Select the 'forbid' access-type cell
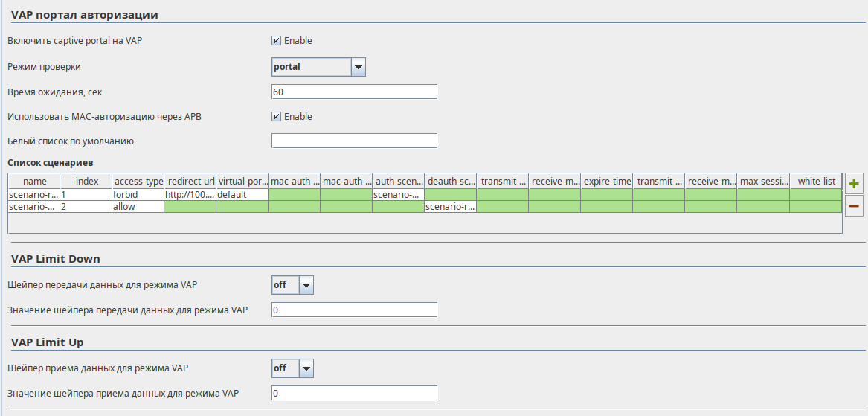868x416 pixels. coord(138,195)
